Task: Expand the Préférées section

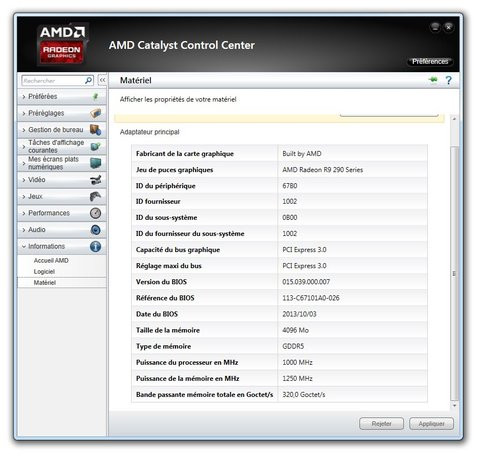Action: tap(62, 96)
